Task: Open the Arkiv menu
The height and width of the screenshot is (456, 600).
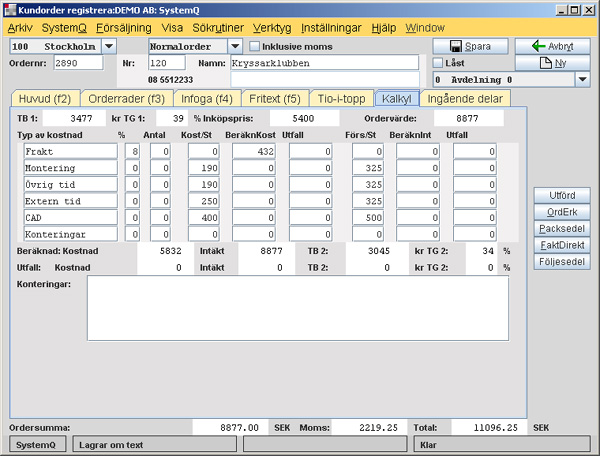Action: point(20,28)
